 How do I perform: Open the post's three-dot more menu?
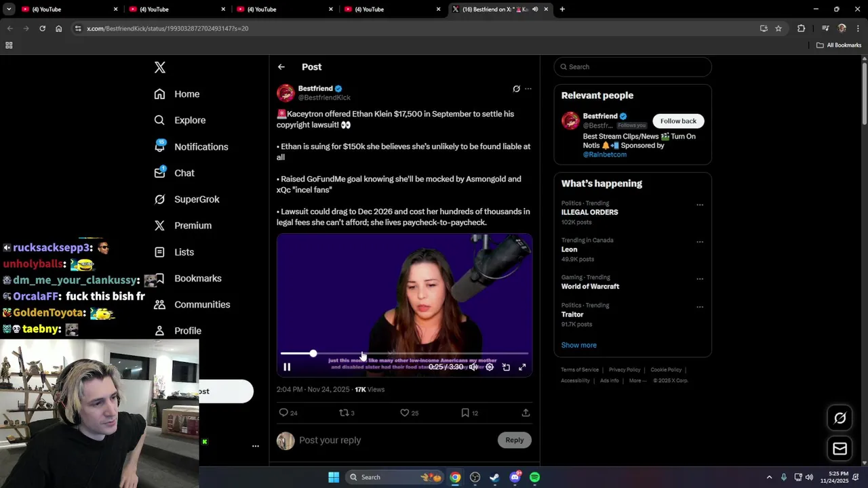click(528, 89)
